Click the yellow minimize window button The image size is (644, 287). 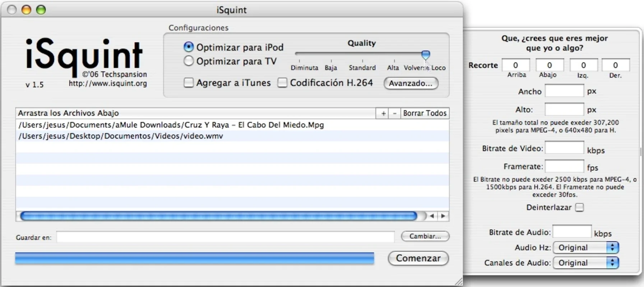pyautogui.click(x=26, y=10)
